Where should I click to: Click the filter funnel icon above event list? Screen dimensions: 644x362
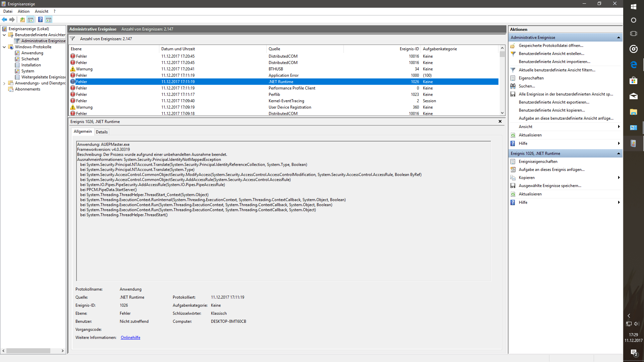tap(72, 39)
